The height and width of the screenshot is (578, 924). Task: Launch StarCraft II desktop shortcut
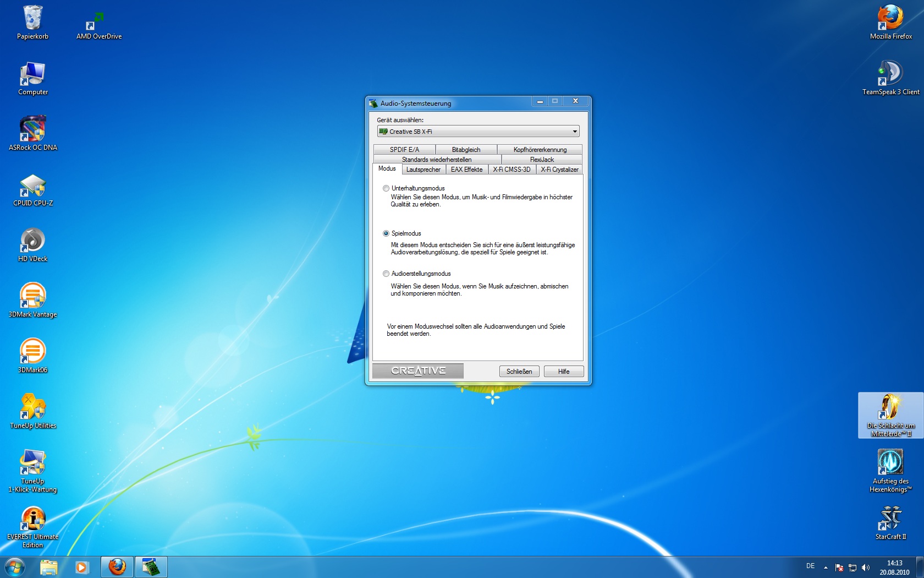point(890,523)
